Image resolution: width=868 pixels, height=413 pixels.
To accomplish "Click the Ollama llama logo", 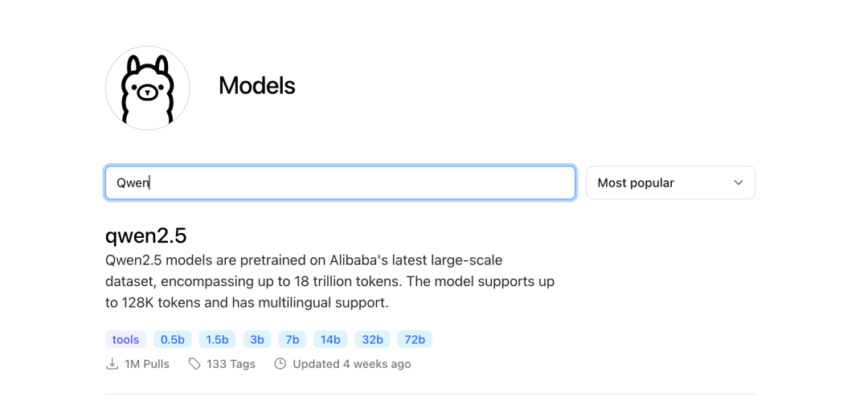I will (148, 88).
